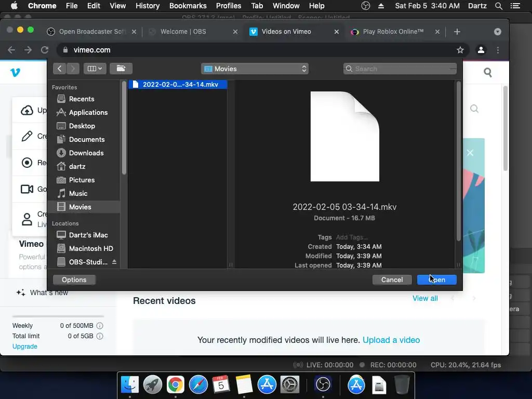Click Total limit info icon
This screenshot has height=399, width=532.
(100, 336)
